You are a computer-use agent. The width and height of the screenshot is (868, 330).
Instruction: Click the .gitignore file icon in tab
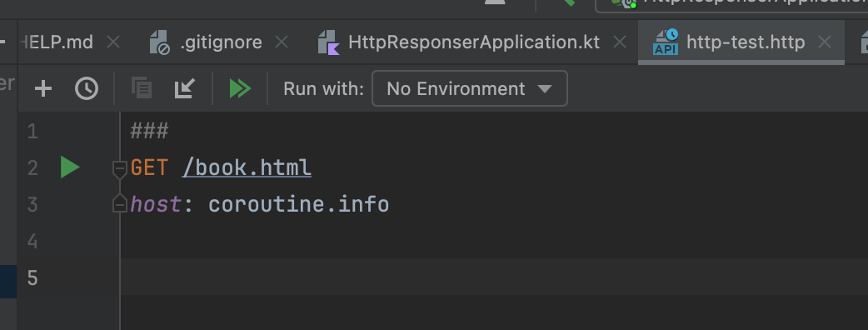[x=159, y=42]
